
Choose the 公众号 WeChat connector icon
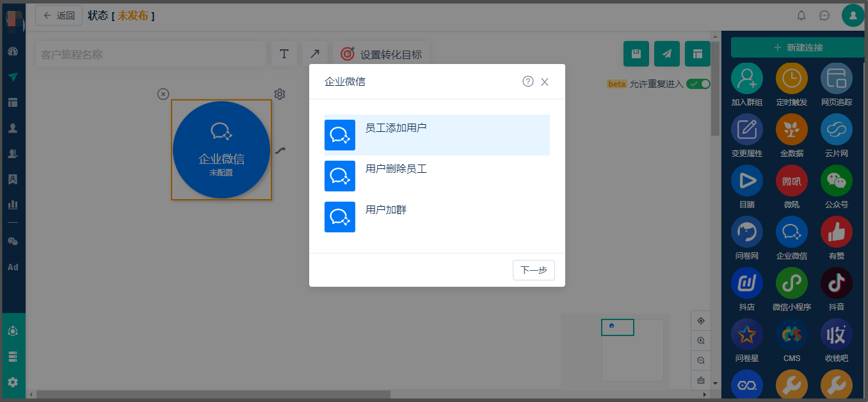pos(837,181)
